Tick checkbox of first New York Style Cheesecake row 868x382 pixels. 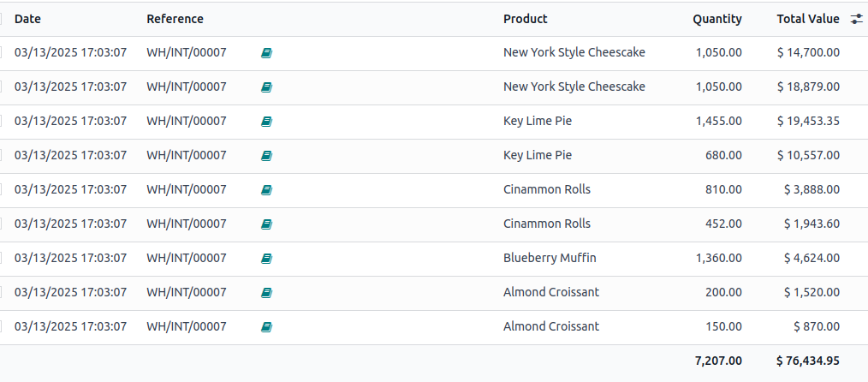click(x=1, y=52)
